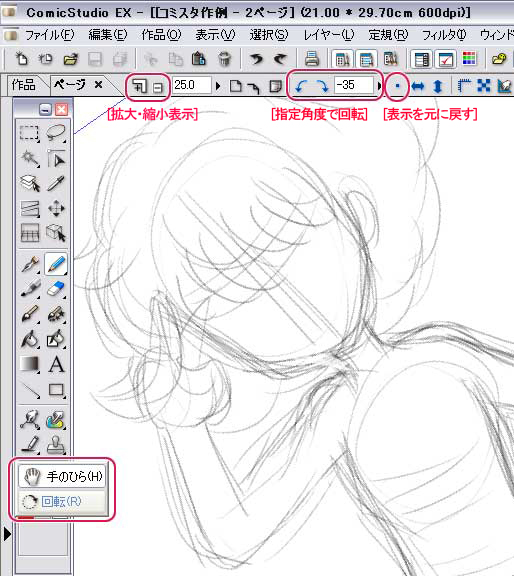
Task: Select the Gradient tool
Action: 30,364
